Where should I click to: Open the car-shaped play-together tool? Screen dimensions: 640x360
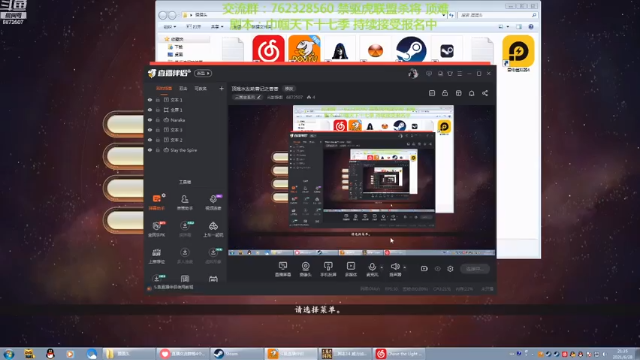(213, 226)
